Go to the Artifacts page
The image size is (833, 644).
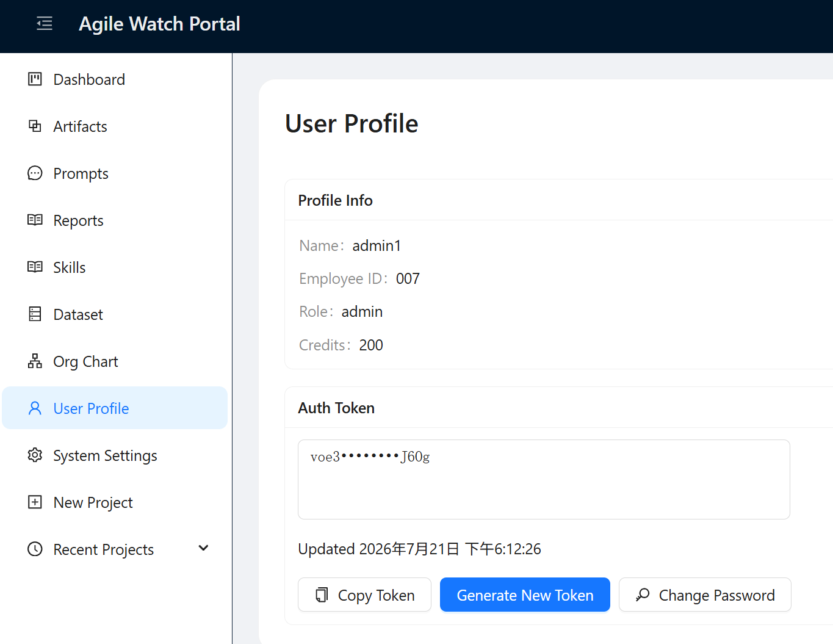[x=115, y=126]
